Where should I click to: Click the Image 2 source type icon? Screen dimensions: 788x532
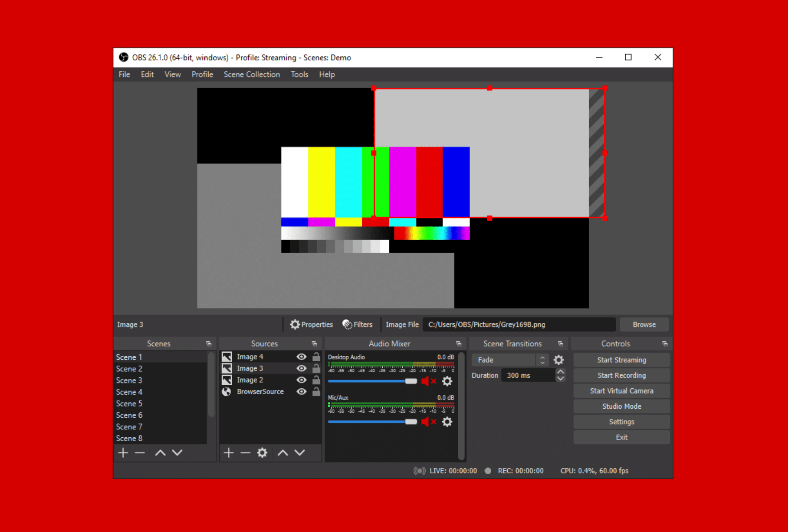pyautogui.click(x=227, y=380)
